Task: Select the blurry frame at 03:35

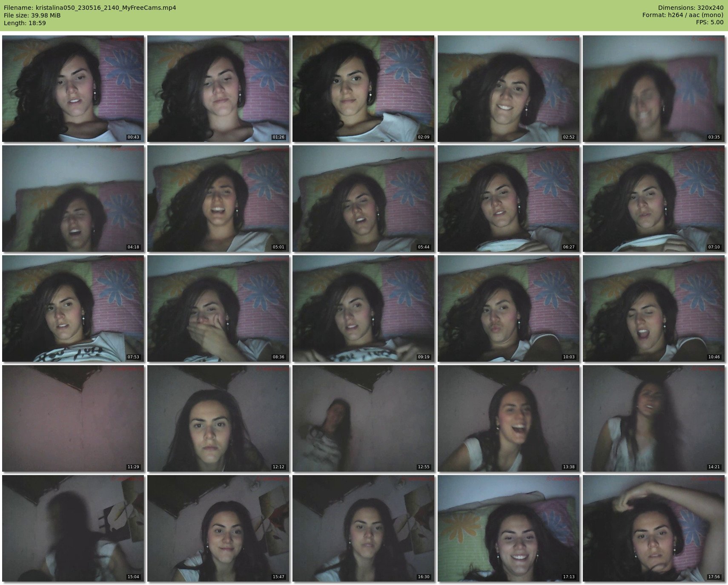Action: coord(654,89)
